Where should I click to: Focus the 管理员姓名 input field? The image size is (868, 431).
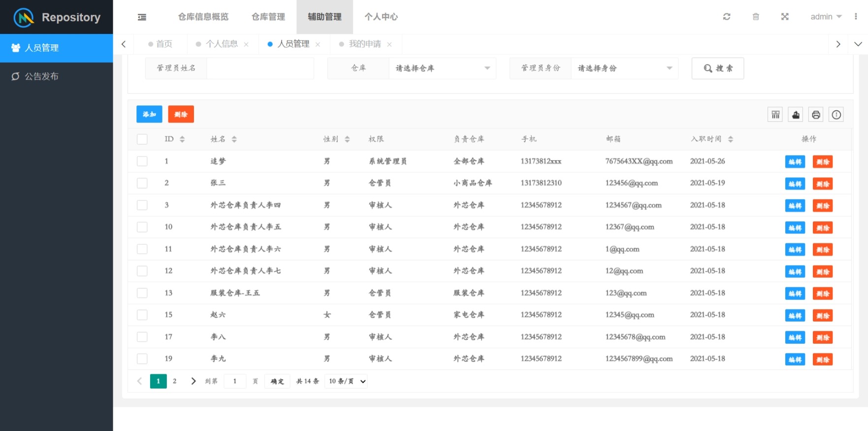(260, 68)
